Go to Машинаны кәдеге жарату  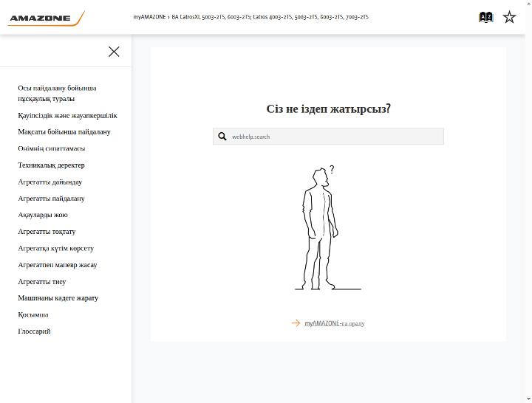58,298
